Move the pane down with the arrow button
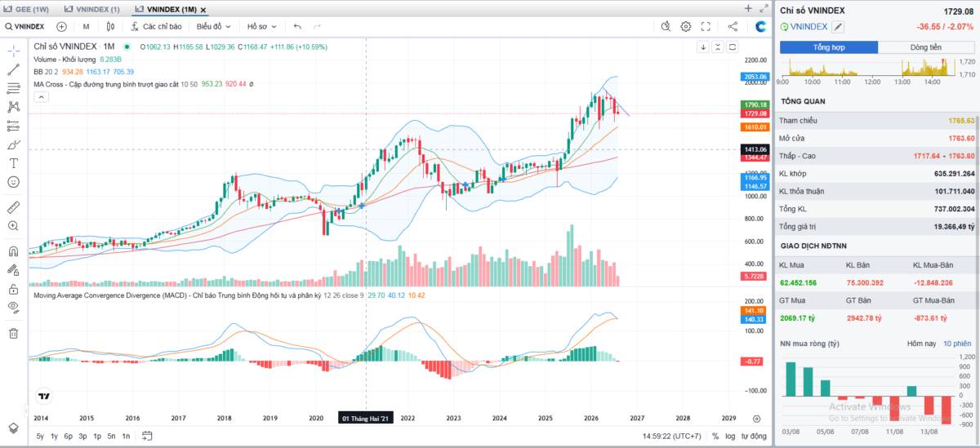This screenshot has height=448, width=980. click(x=702, y=47)
